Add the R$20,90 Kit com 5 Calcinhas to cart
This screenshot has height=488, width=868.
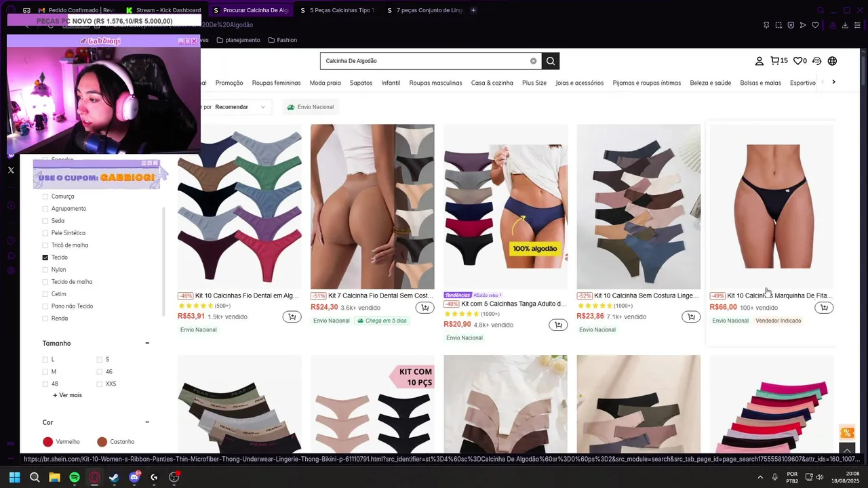pyautogui.click(x=557, y=325)
